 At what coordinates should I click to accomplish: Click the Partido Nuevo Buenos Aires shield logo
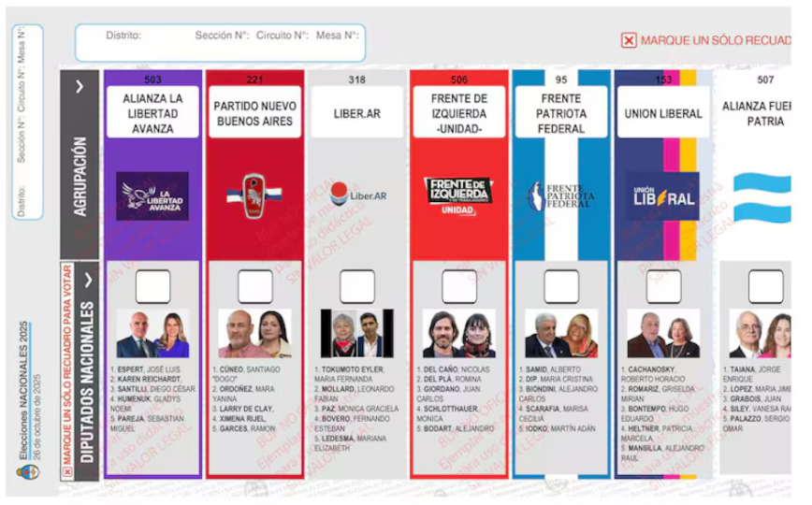pos(254,195)
